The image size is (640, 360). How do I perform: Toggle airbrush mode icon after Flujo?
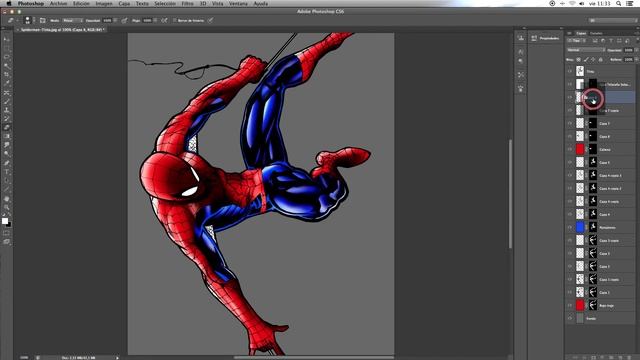[164, 20]
